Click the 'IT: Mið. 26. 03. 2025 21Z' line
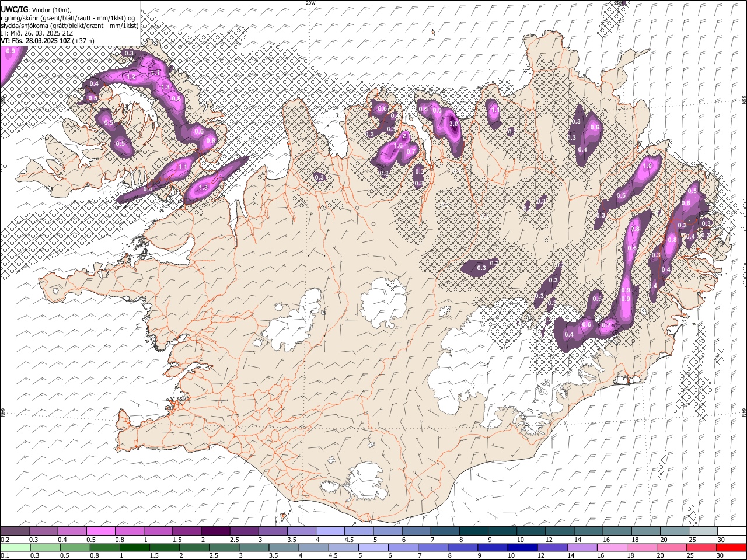This screenshot has height=560, width=747. (37, 33)
